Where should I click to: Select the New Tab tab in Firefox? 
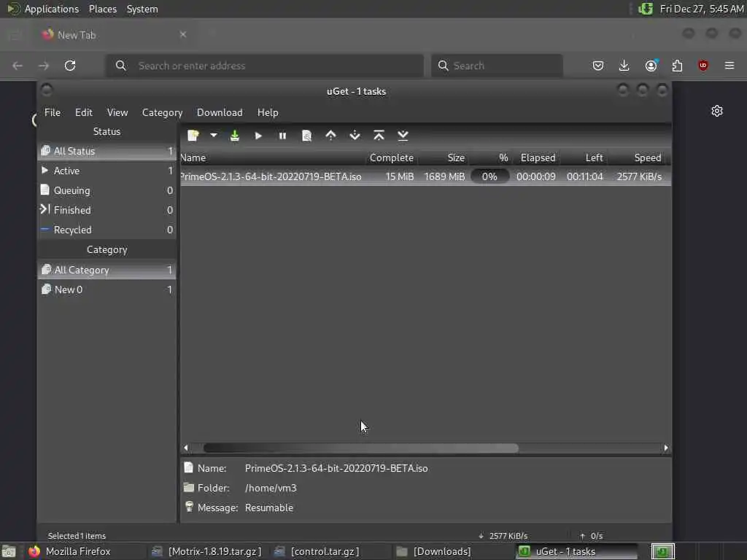tap(115, 35)
